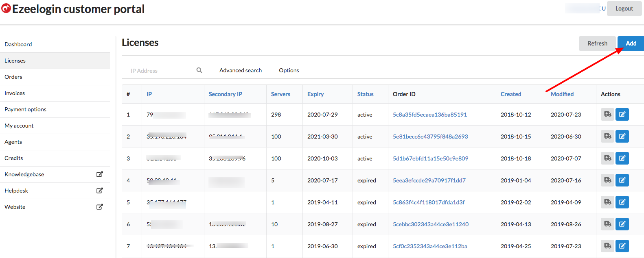The height and width of the screenshot is (258, 644).
Task: Sort by Secondary IP column header
Action: pyautogui.click(x=226, y=94)
